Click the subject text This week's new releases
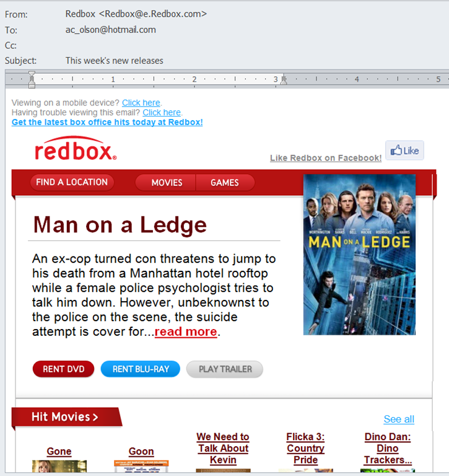This screenshot has height=476, width=449. 115,61
